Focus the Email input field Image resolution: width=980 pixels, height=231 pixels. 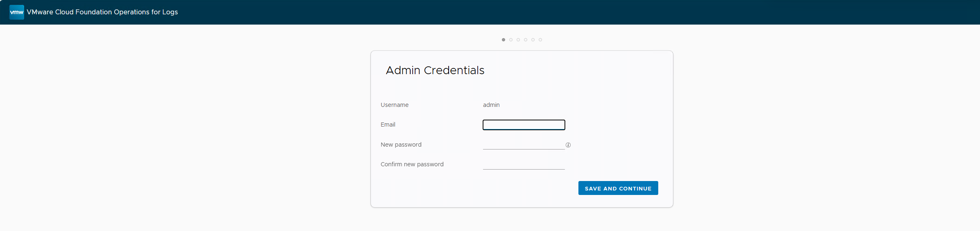[x=524, y=125]
